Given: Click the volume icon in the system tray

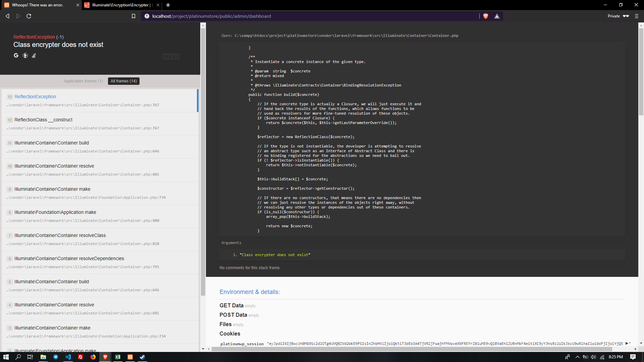Looking at the screenshot, I should point(593,357).
